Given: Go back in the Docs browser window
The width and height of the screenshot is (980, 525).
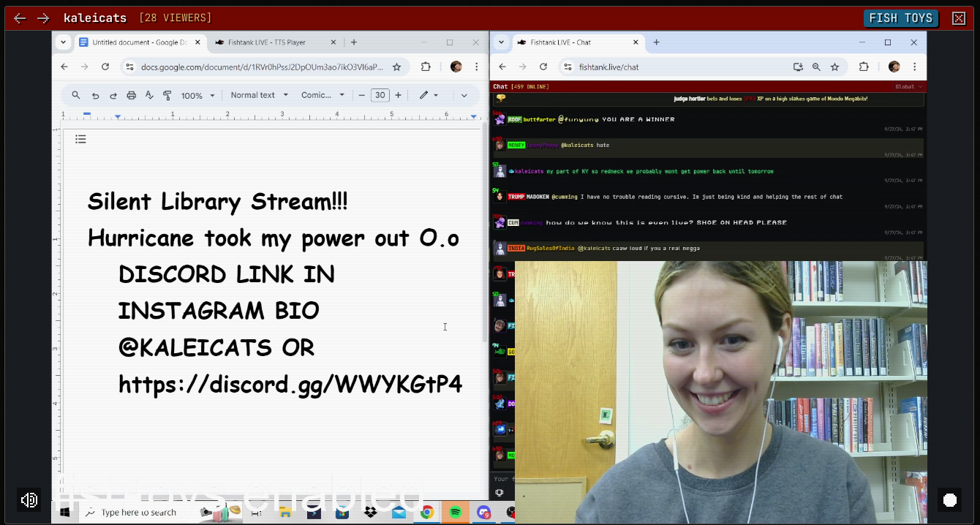Looking at the screenshot, I should click(64, 67).
